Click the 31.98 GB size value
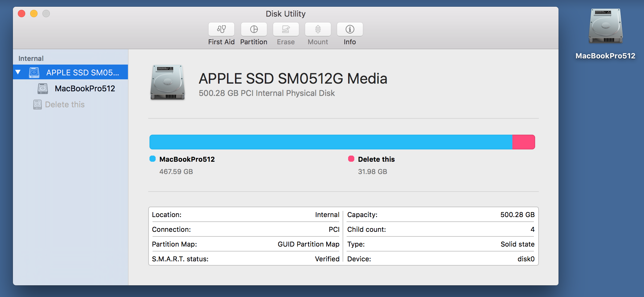Image resolution: width=644 pixels, height=297 pixels. pyautogui.click(x=372, y=172)
